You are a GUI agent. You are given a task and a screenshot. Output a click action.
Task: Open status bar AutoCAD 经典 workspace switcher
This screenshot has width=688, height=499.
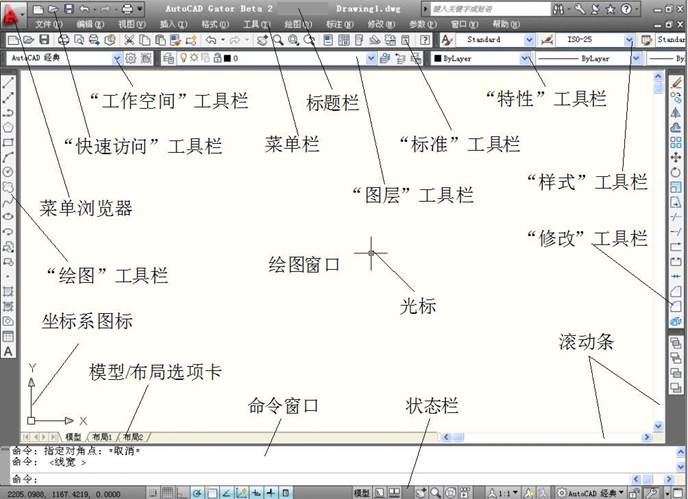591,493
